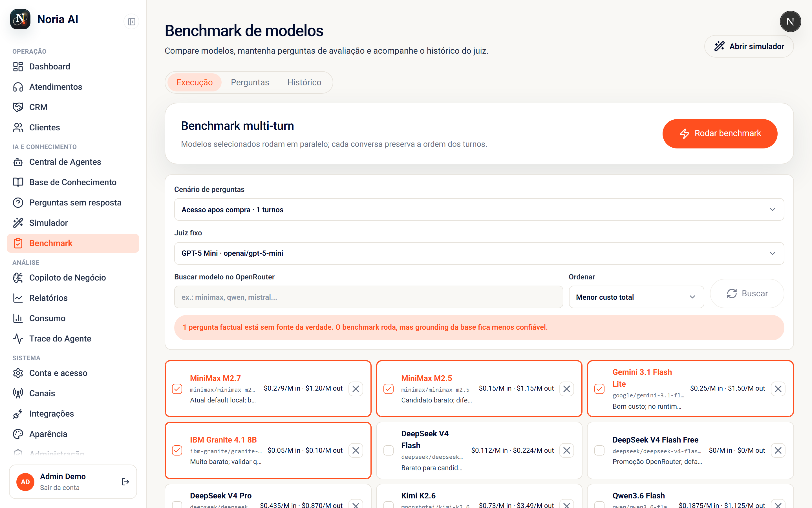This screenshot has width=812, height=508.
Task: Open the Ordenar Menor custo total dropdown
Action: click(636, 297)
